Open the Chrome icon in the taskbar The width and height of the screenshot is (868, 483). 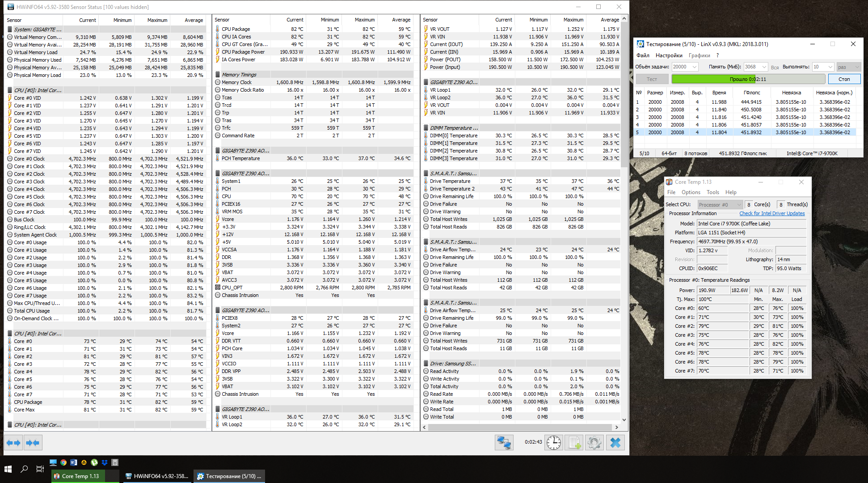[x=63, y=462]
